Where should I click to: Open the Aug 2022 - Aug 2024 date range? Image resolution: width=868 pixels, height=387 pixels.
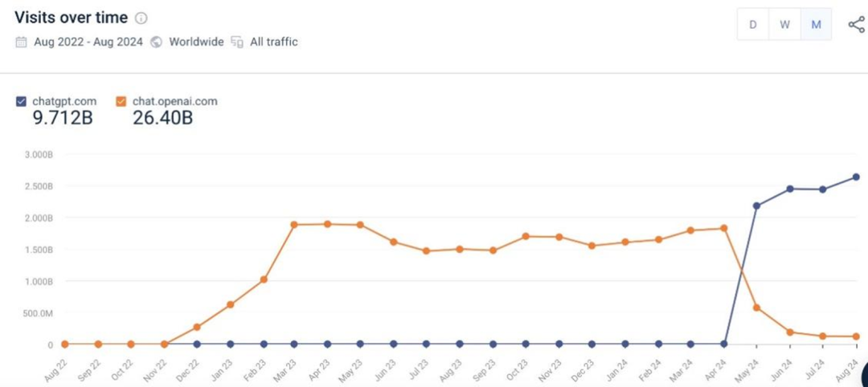point(88,42)
